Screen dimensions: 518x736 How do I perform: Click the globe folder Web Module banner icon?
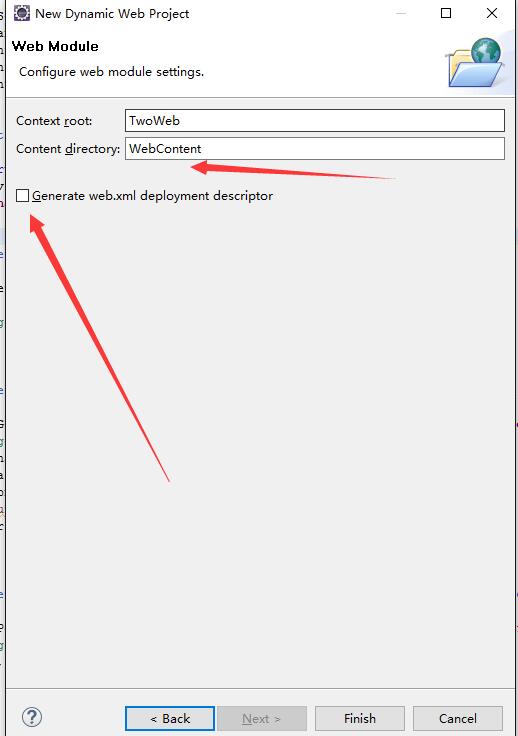tap(474, 63)
